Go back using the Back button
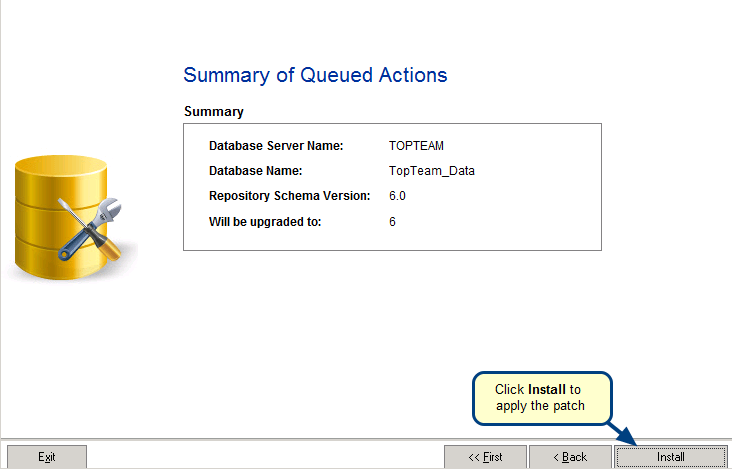Screen dimensions: 732x470 point(569,457)
